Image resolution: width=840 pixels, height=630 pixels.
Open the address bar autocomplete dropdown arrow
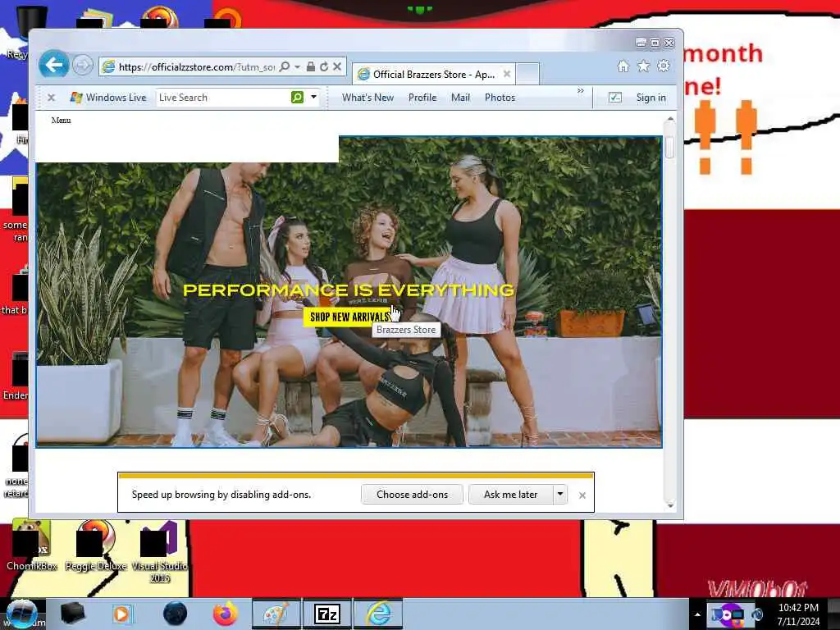coord(297,66)
